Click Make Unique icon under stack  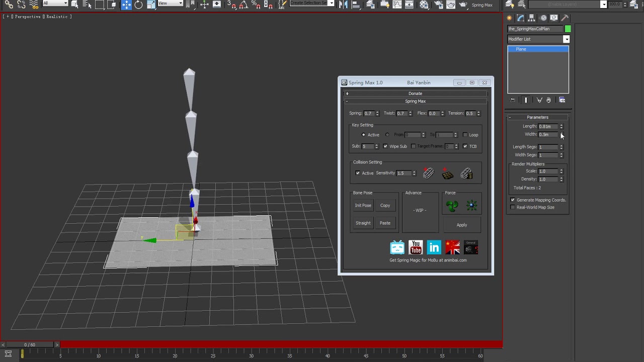[539, 100]
